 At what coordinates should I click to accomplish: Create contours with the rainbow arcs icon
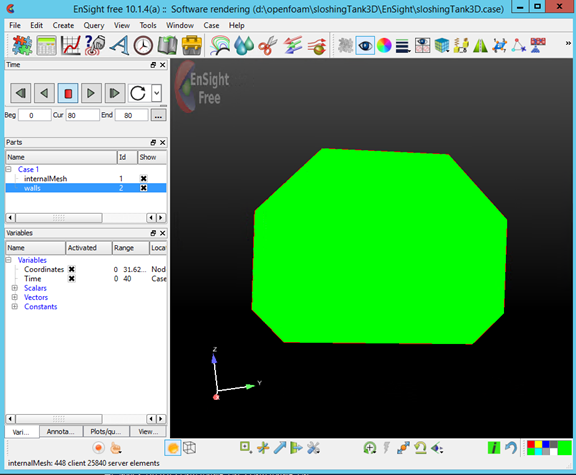[x=220, y=46]
